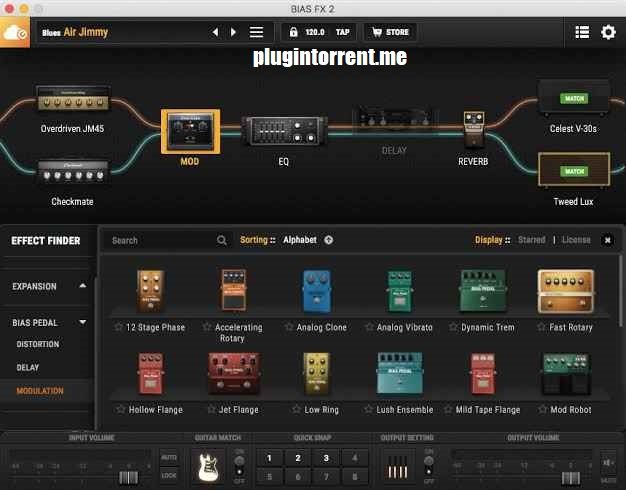
Task: Star the 12 Stage Phase effect
Action: (x=119, y=327)
